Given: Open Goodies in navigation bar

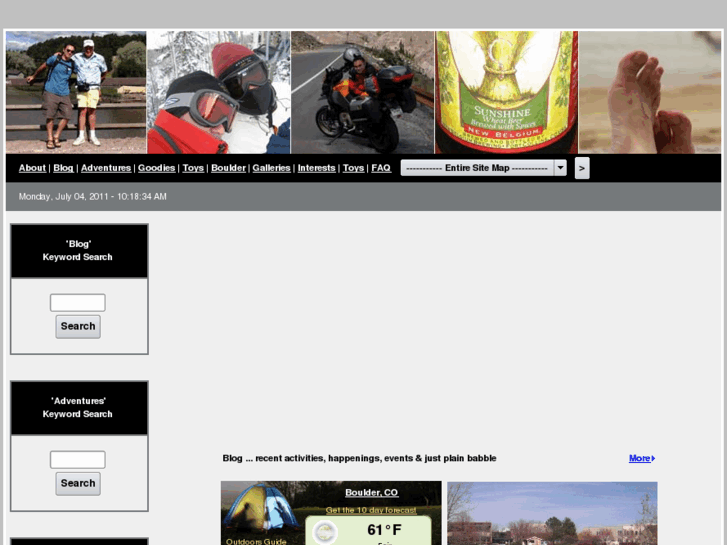Looking at the screenshot, I should (x=156, y=168).
